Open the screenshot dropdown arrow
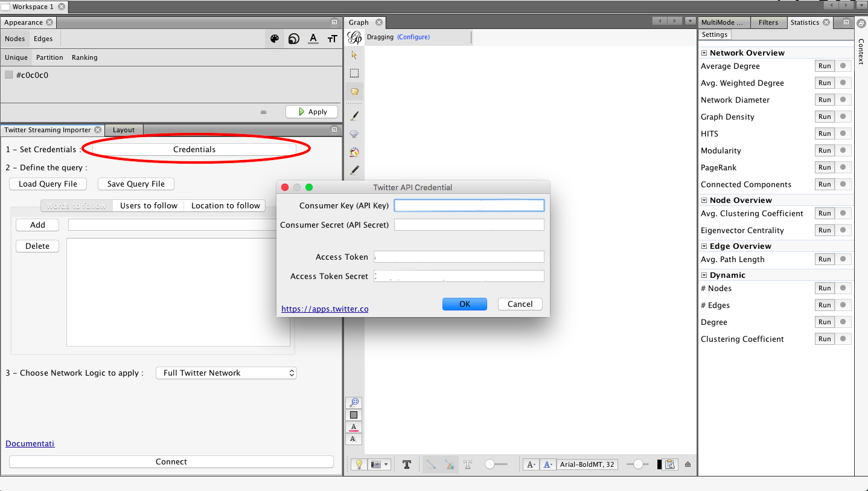 click(386, 464)
